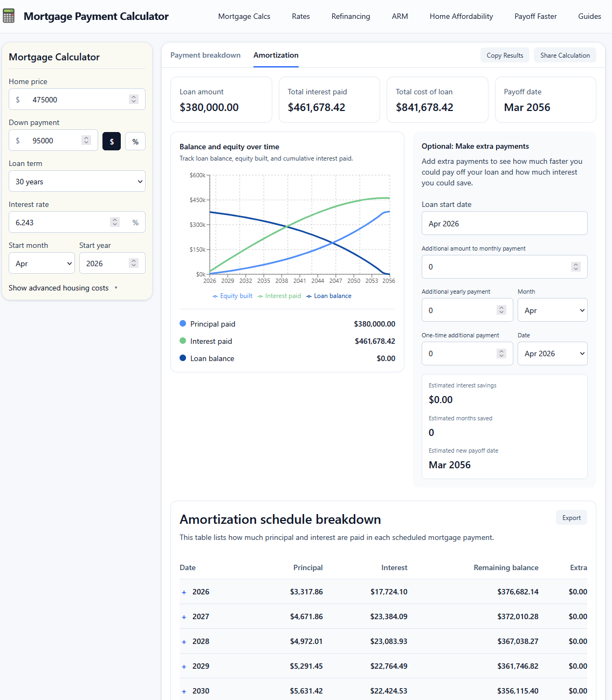Show advanced housing costs section
This screenshot has height=700, width=612.
coord(63,288)
